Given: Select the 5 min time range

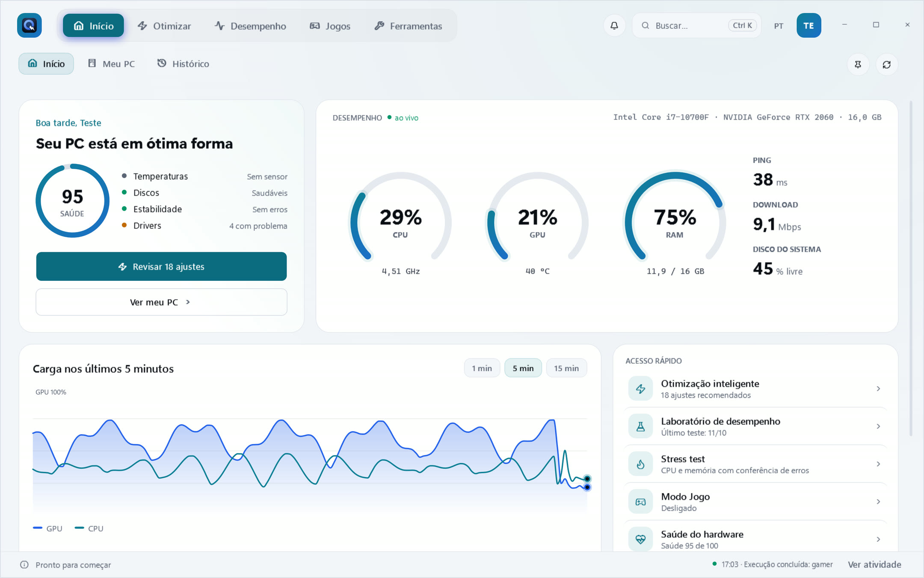Looking at the screenshot, I should pyautogui.click(x=523, y=368).
